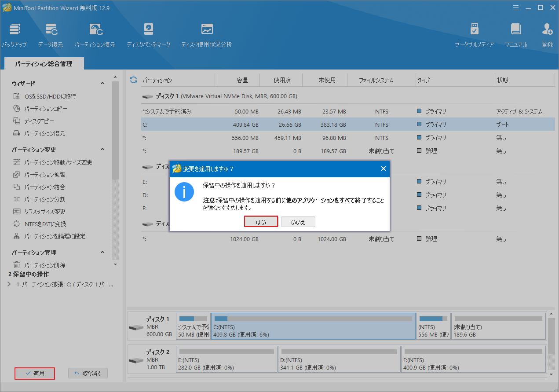Select パーティション拡張 option
This screenshot has width=559, height=392.
click(39, 175)
